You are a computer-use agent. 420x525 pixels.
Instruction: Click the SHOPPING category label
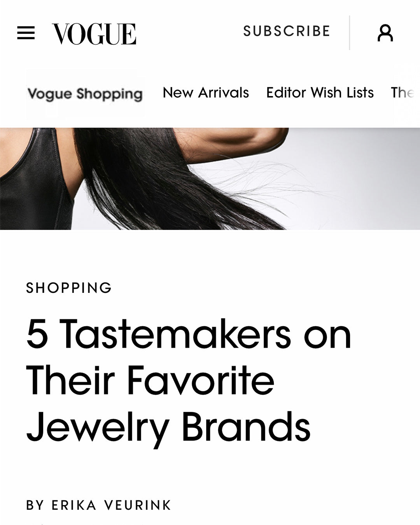tap(69, 288)
